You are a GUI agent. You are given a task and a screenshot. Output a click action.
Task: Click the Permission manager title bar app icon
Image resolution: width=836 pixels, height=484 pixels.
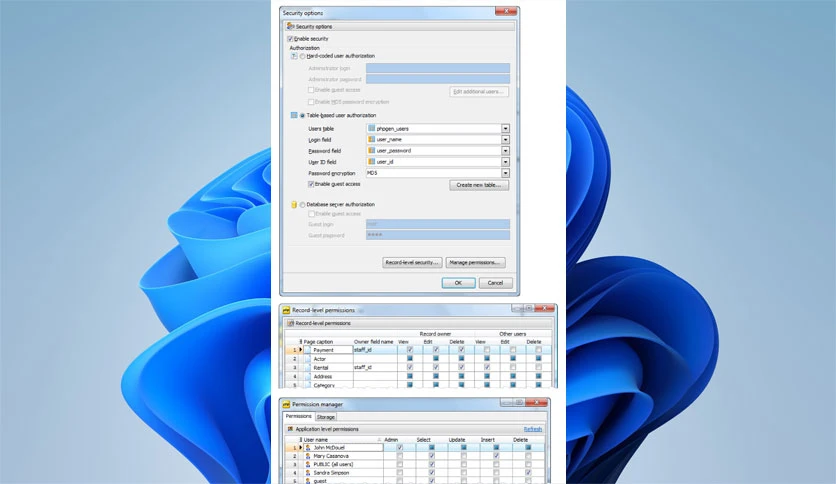pos(286,405)
